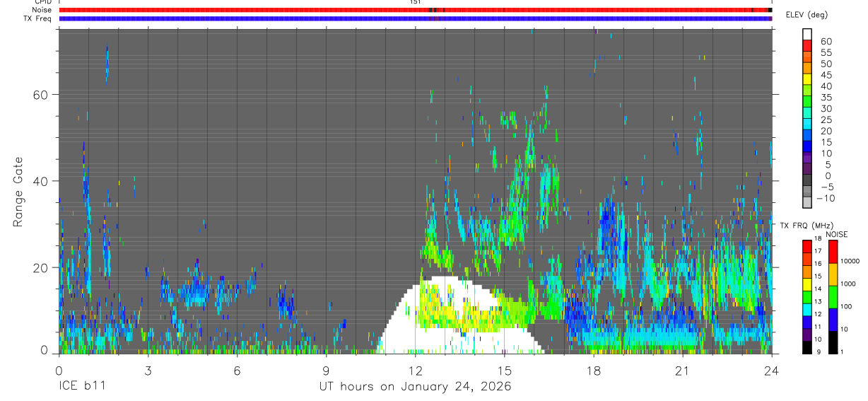Click the '12' tick on UT hours axis
Screen dimensions: 868x401
pos(415,370)
